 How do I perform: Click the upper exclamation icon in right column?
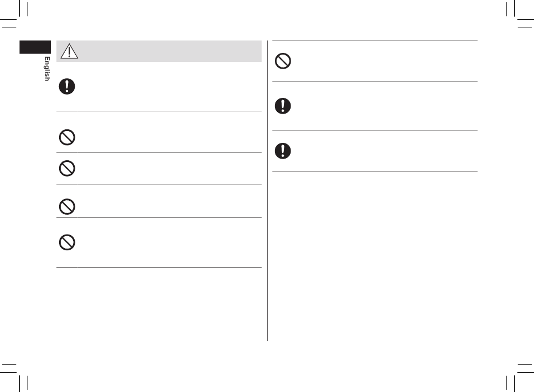tap(283, 106)
